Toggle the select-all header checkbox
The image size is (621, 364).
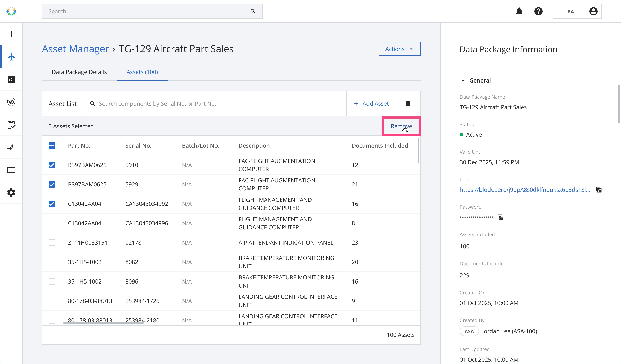52,146
